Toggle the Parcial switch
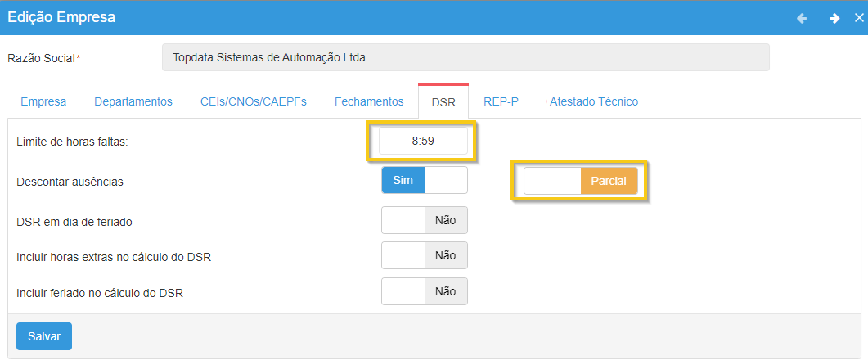This screenshot has width=868, height=360. [x=581, y=181]
